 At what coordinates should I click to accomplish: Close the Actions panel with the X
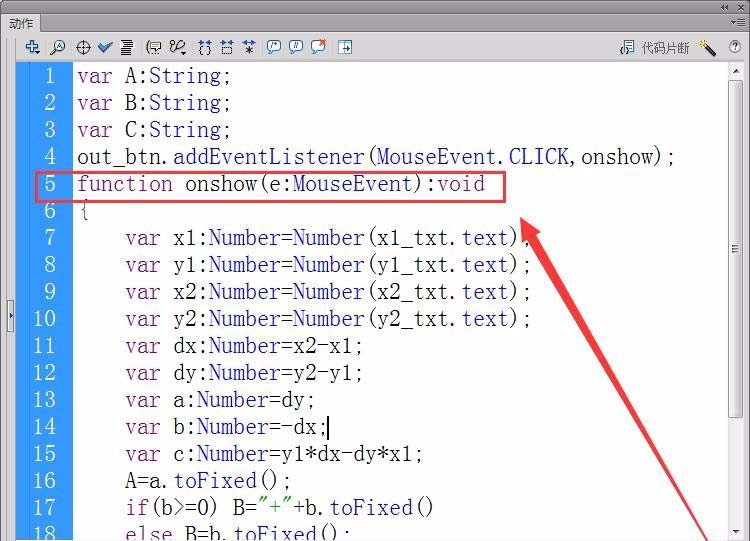740,7
